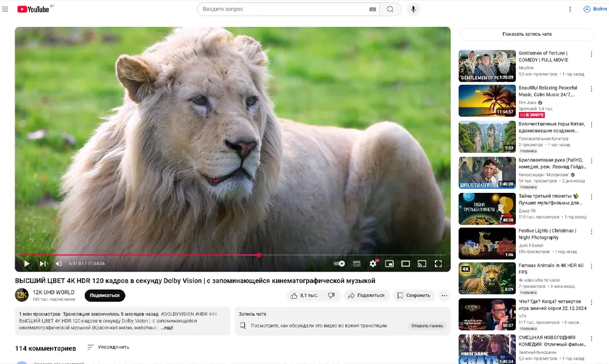Open Что? Где? Когда? video thumbnail
Image resolution: width=609 pixels, height=364 pixels.
click(x=487, y=314)
